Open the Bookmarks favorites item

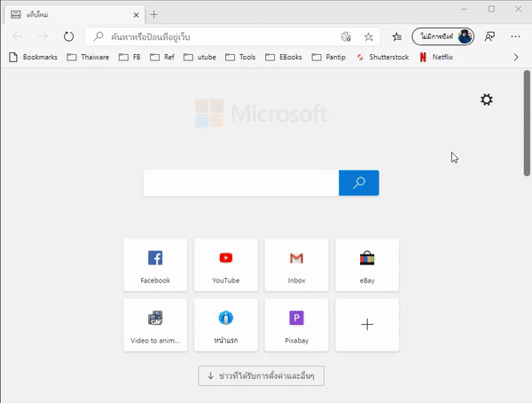click(x=34, y=57)
